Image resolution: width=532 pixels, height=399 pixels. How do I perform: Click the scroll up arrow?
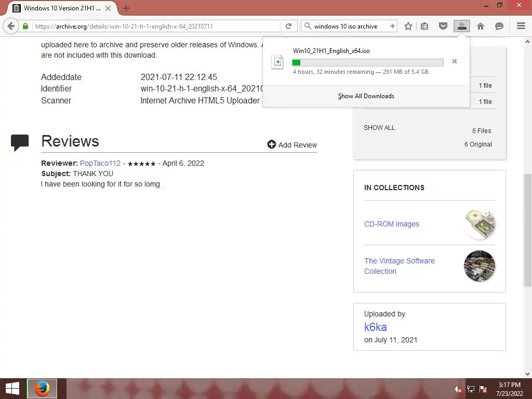click(x=528, y=42)
